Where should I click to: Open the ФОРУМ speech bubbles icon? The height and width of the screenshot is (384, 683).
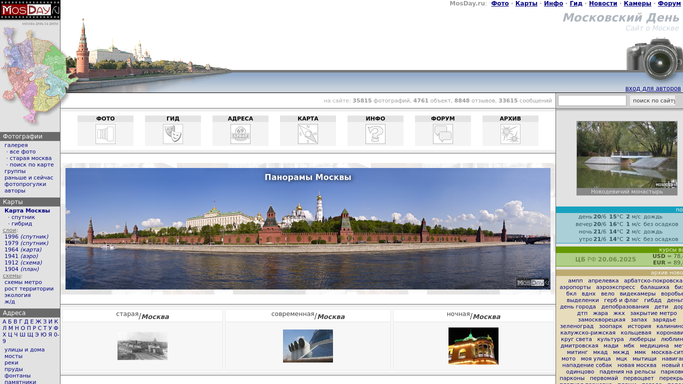[443, 134]
